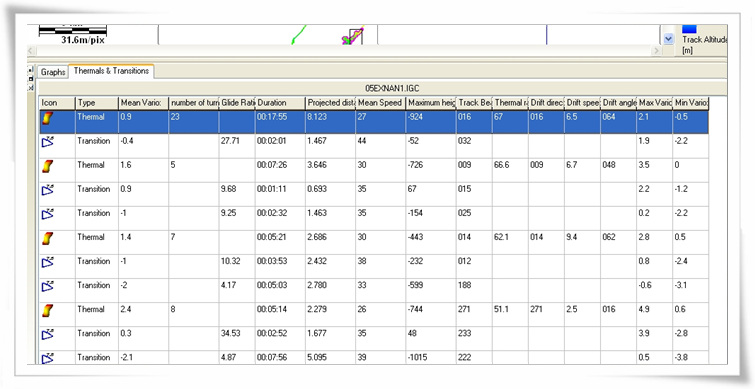The image size is (755, 389).
Task: Open the blue dropdown arrow beside Track Altitude
Action: tap(668, 39)
